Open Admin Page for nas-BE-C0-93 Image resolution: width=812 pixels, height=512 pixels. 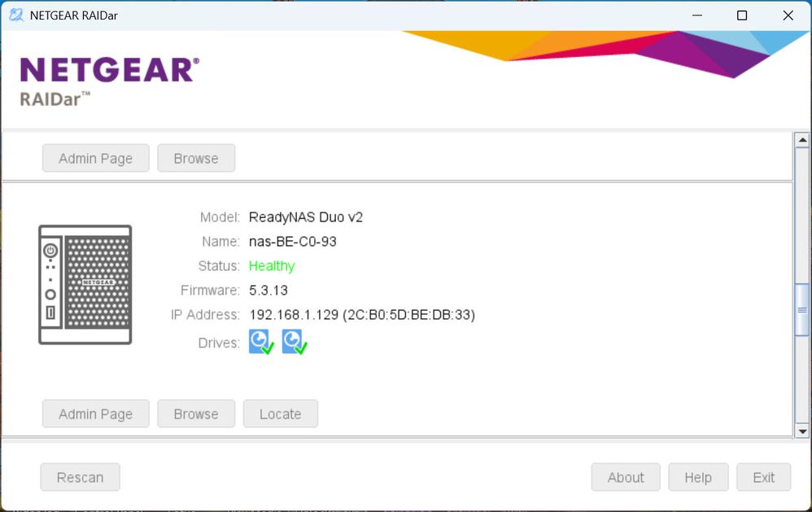click(x=96, y=414)
